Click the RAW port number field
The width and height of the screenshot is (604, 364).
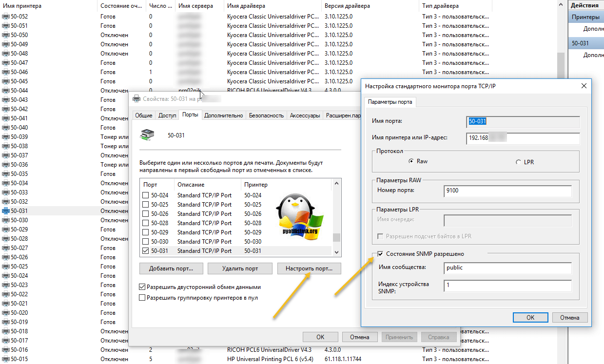pos(507,191)
